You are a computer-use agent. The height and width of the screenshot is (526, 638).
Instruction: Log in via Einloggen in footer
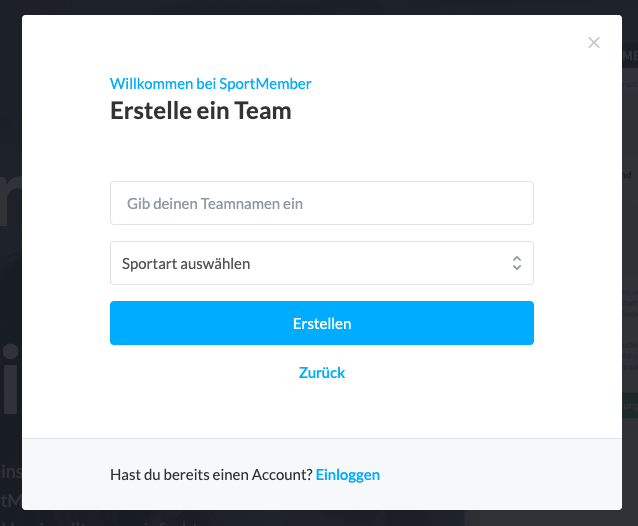pyautogui.click(x=348, y=475)
